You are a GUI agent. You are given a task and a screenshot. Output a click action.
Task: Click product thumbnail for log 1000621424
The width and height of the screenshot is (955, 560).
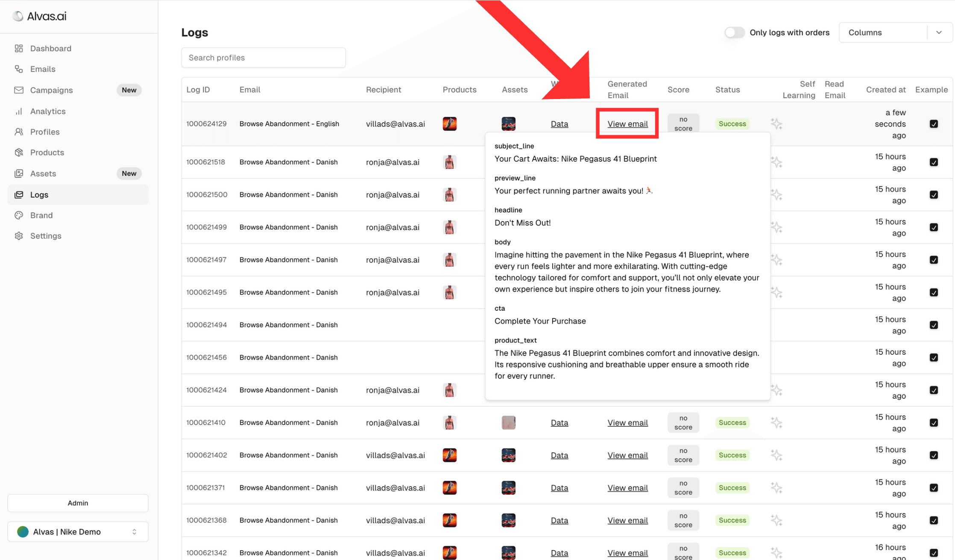449,390
